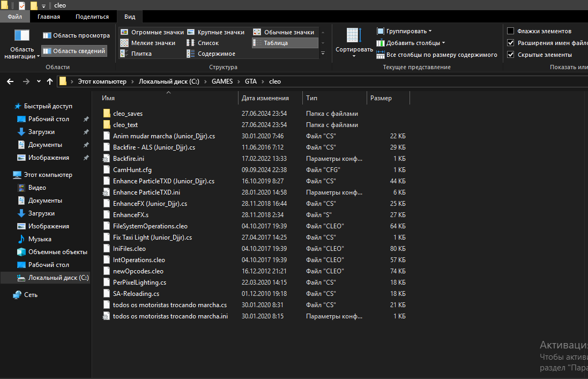Select Tile (Плитка) layout icon

point(124,54)
